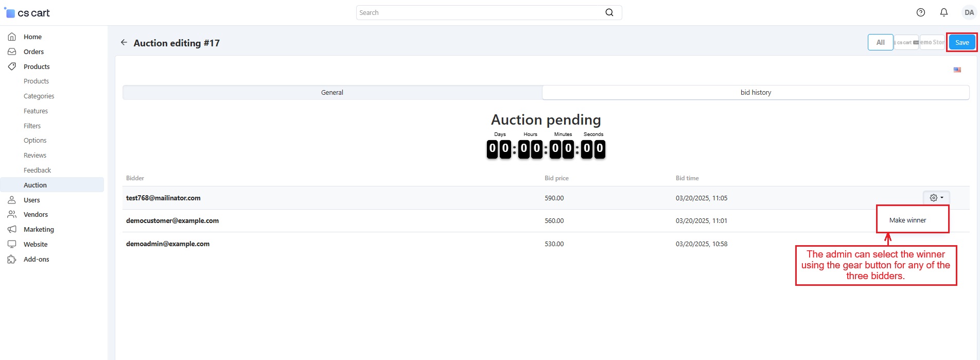Viewport: 980px width, 360px height.
Task: Switch to the General tab
Action: [332, 93]
